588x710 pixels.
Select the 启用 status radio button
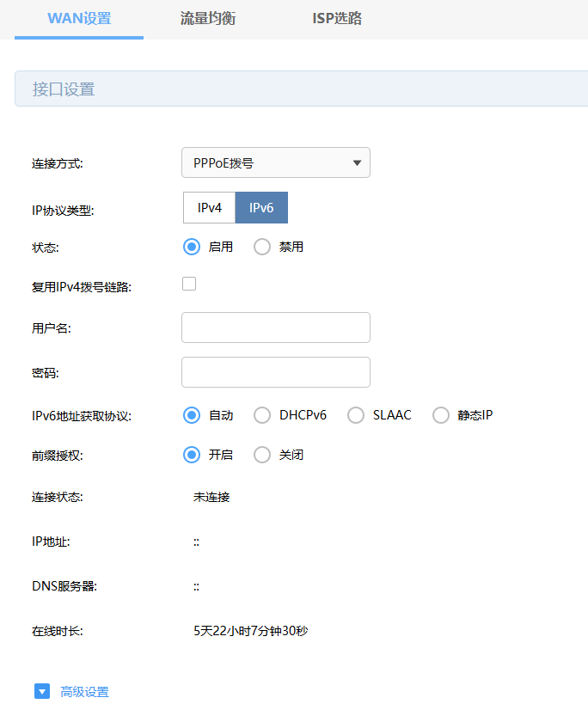192,247
